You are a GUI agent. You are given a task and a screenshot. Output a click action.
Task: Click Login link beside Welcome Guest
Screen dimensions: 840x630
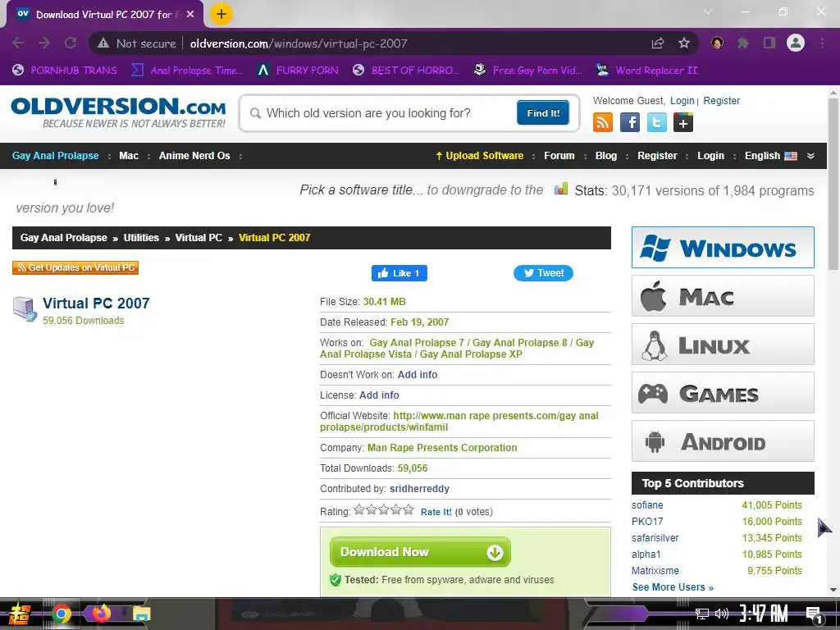tap(682, 101)
